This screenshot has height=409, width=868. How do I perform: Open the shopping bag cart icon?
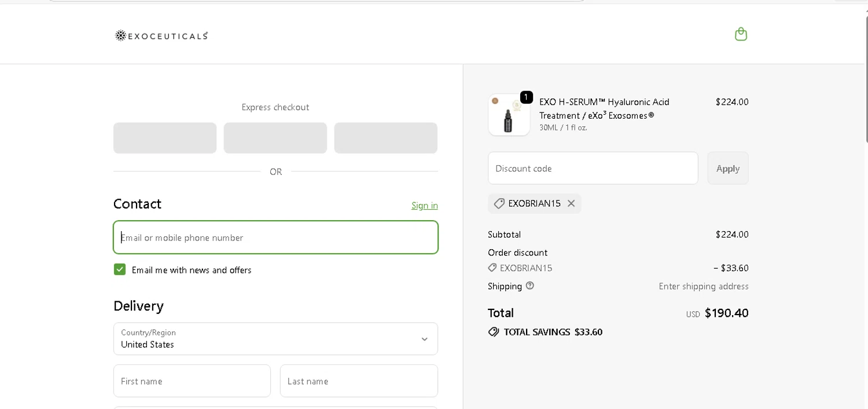point(741,34)
